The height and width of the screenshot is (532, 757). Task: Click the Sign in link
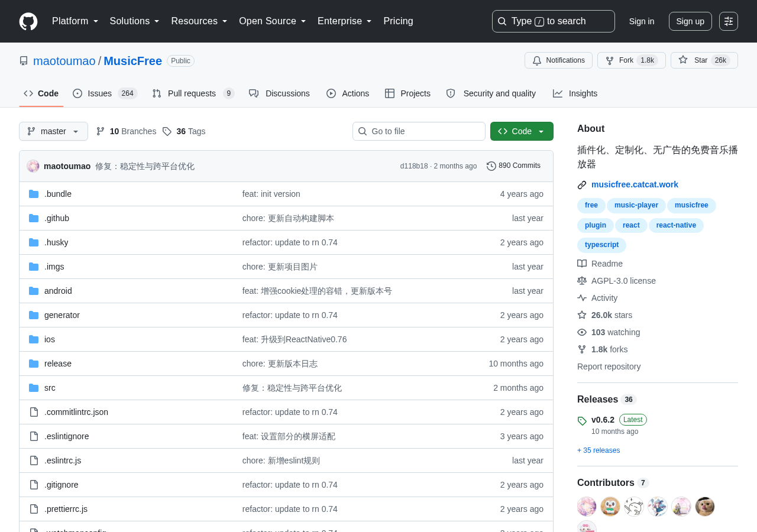coord(642,21)
